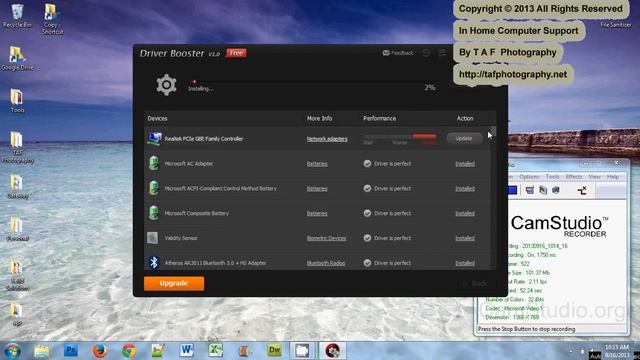Screen dimensions: 640x360
Task: Click the red Free badge in Driver Booster title
Action: tap(236, 53)
